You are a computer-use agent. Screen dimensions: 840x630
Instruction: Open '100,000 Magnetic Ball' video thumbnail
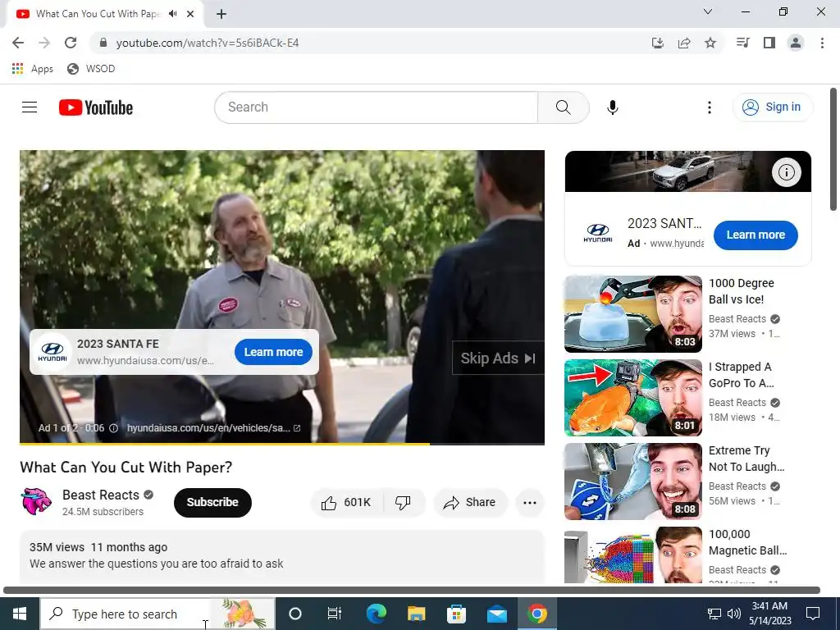coord(632,555)
